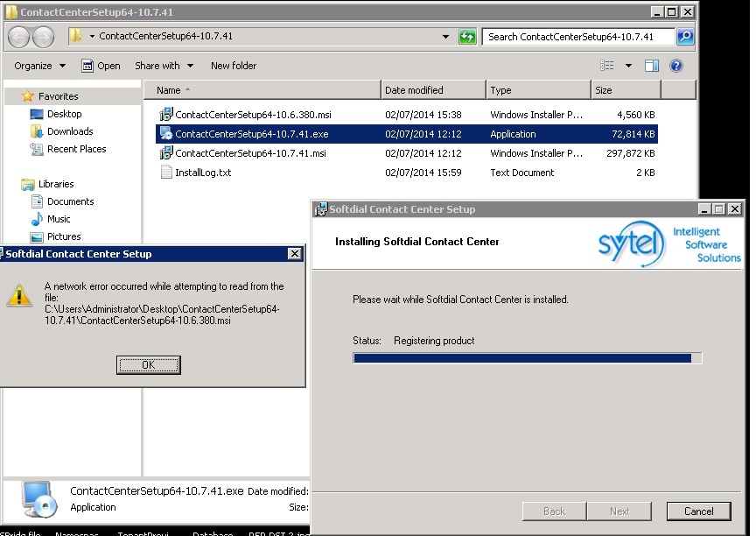
Task: Click the disabled Next button in installer
Action: (x=619, y=511)
